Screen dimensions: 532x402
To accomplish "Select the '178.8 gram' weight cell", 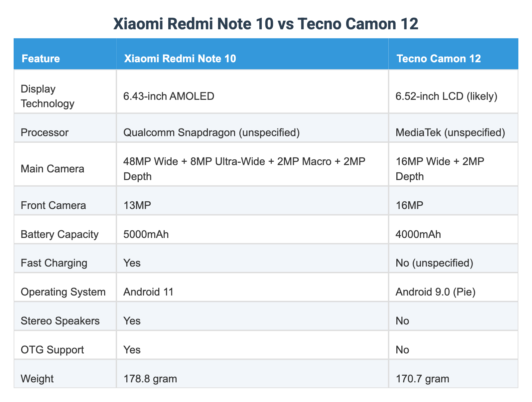I will click(x=150, y=379).
